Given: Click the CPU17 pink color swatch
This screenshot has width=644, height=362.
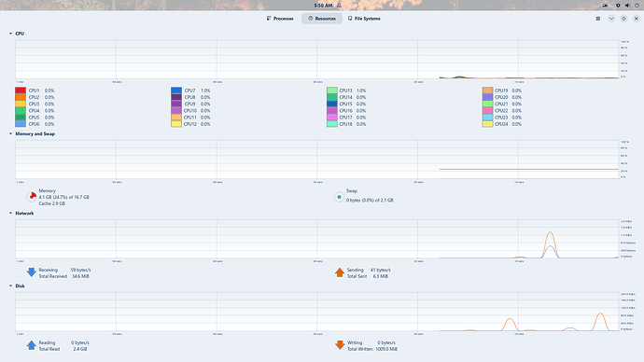Looking at the screenshot, I should pyautogui.click(x=332, y=118).
